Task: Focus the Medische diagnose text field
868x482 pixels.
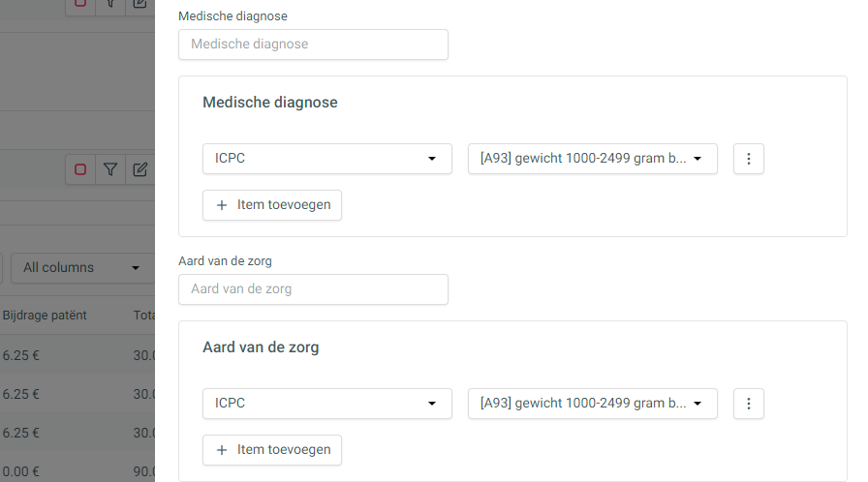Action: click(313, 45)
